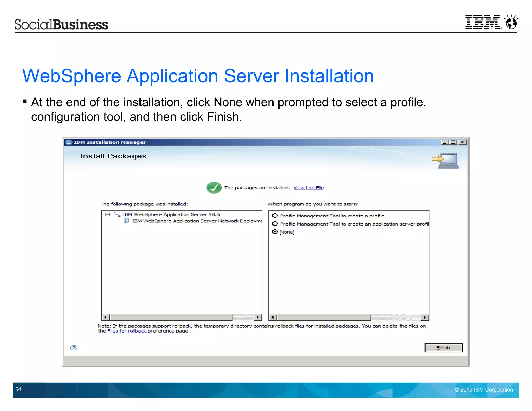
Task: Select the WebSphere Application Server Network Deployment row
Action: coord(197,221)
